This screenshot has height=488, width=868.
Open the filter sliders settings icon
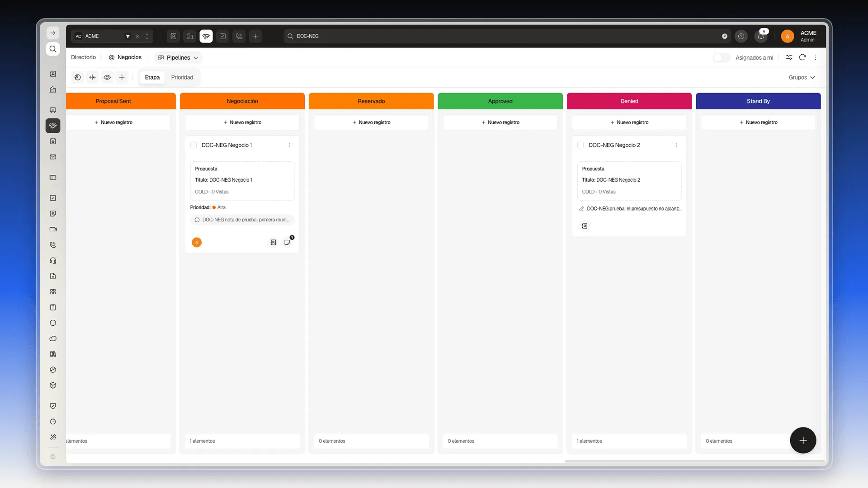coord(789,57)
